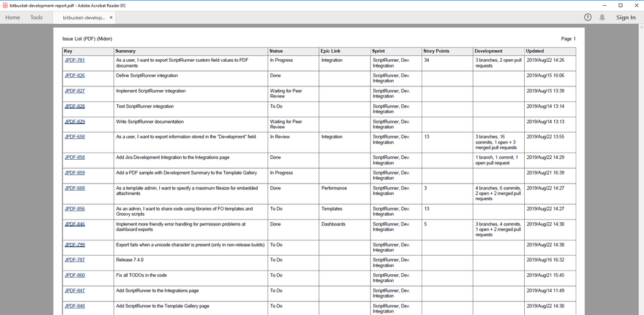Click '1 branch, 1 commit' development cell
This screenshot has height=315, width=644.
click(x=497, y=160)
